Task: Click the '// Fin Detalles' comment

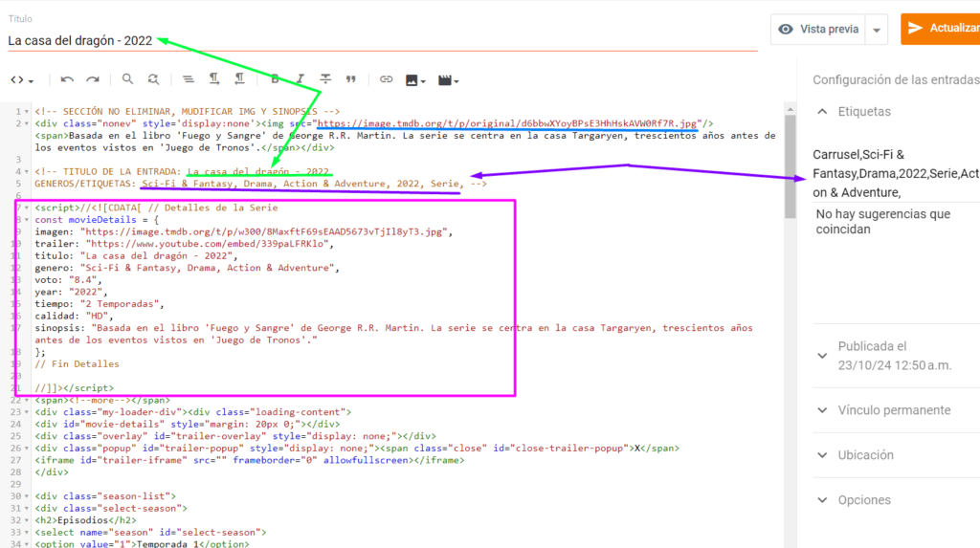Action: (x=77, y=364)
